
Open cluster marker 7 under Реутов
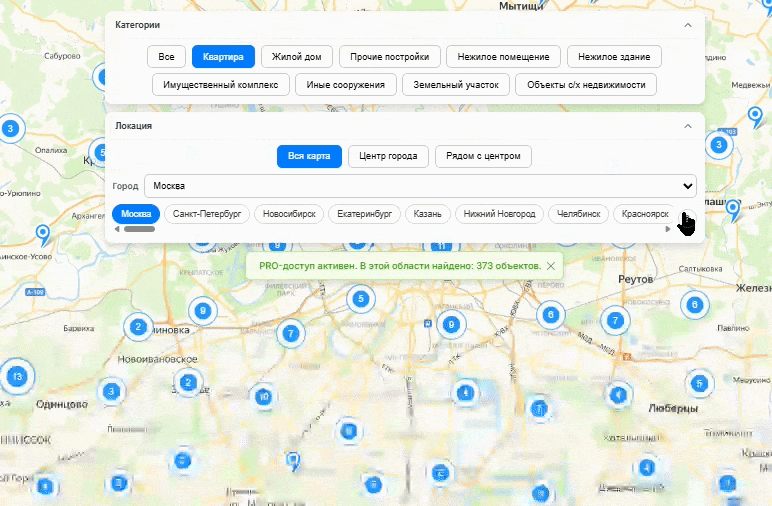615,321
